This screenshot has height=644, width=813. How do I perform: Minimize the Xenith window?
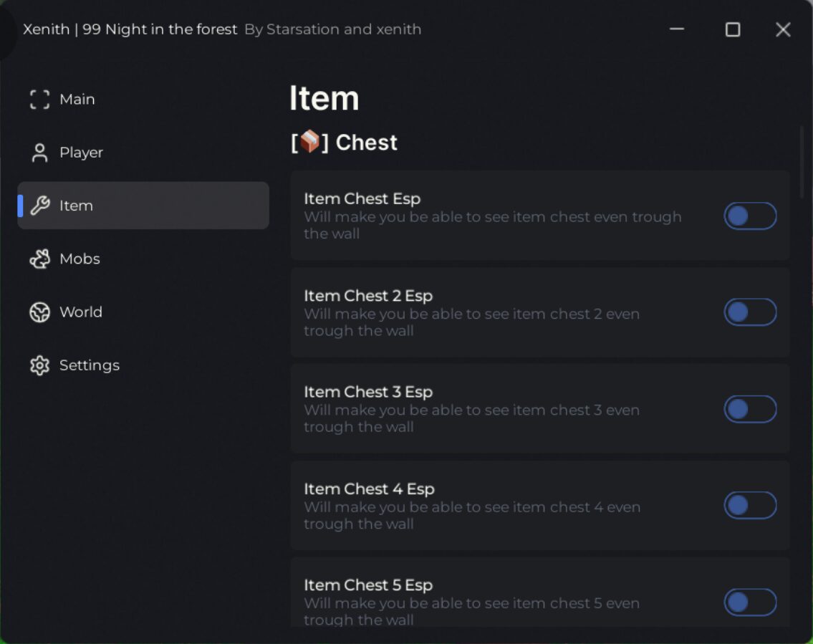[x=677, y=29]
